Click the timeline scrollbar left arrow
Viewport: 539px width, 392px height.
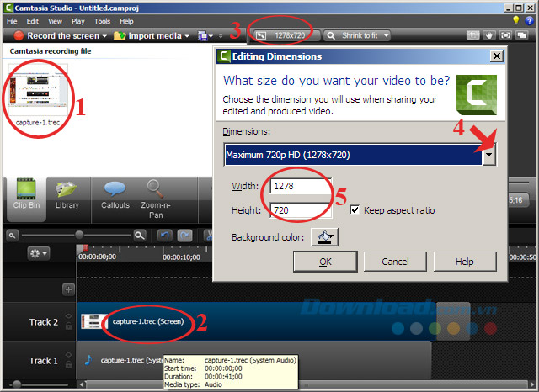(x=82, y=384)
